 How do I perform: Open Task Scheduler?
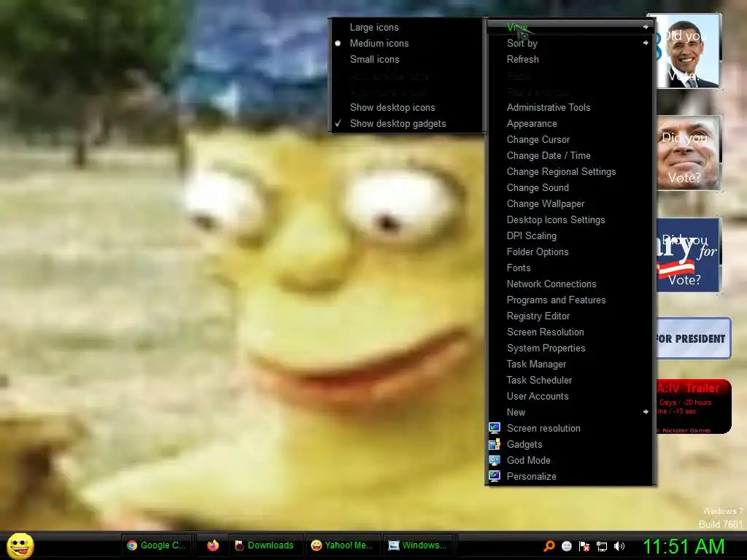[570, 380]
